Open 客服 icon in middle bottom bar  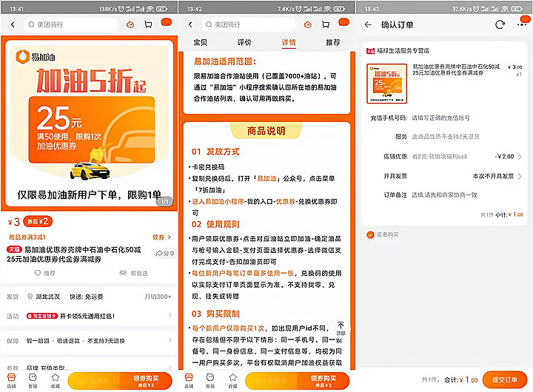click(x=210, y=380)
